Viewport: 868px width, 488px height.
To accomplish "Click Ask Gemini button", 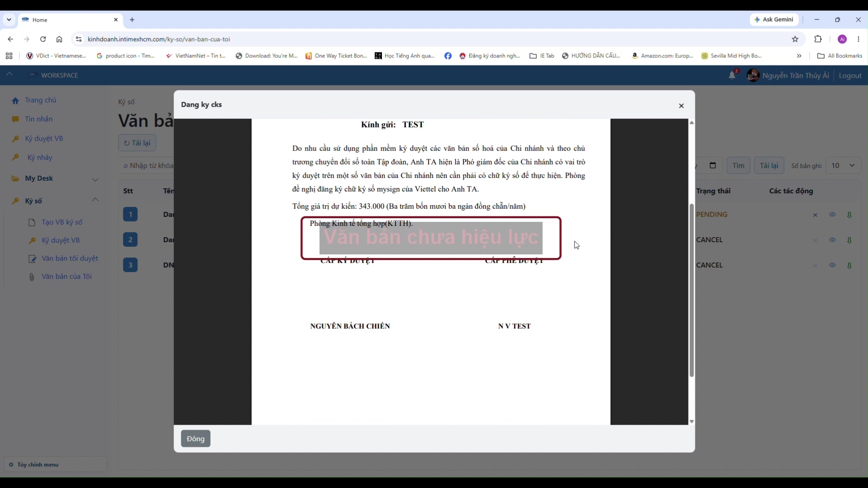I will [774, 19].
